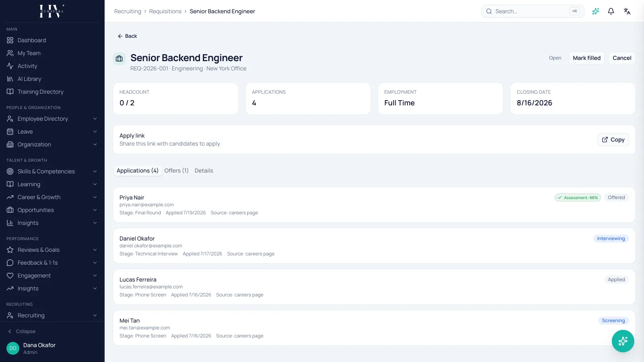This screenshot has height=362, width=644.
Task: Expand the Opportunities chevron
Action: 95,210
